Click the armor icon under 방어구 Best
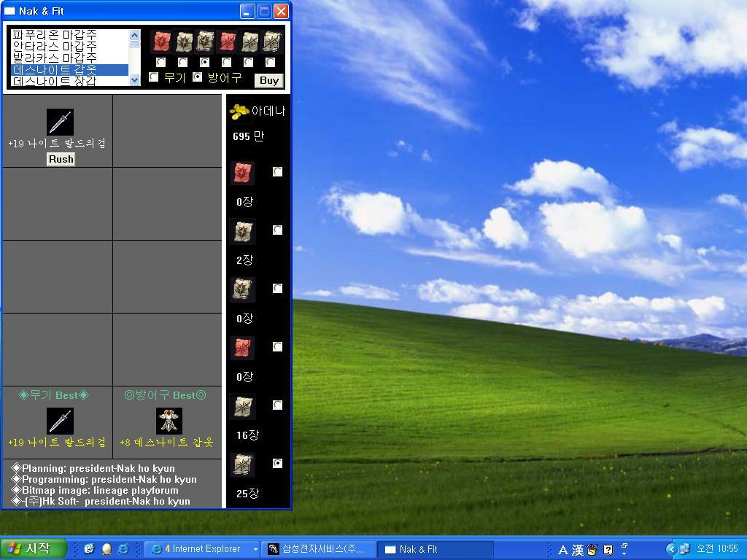This screenshot has height=560, width=747. [x=169, y=421]
